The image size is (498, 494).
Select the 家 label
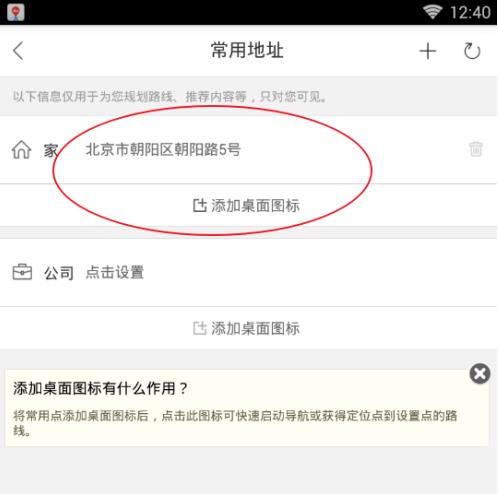pyautogui.click(x=51, y=151)
